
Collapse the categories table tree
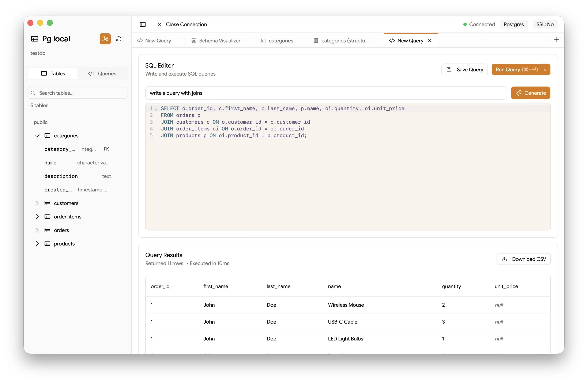point(37,136)
